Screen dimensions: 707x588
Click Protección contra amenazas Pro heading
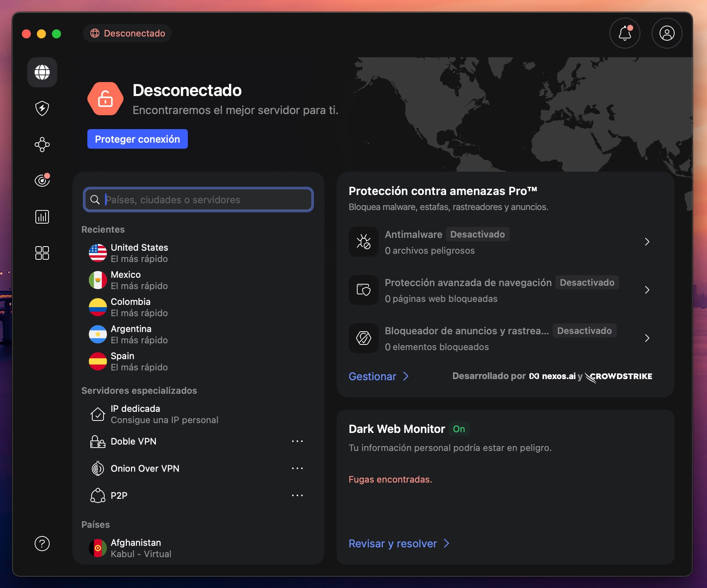point(443,191)
